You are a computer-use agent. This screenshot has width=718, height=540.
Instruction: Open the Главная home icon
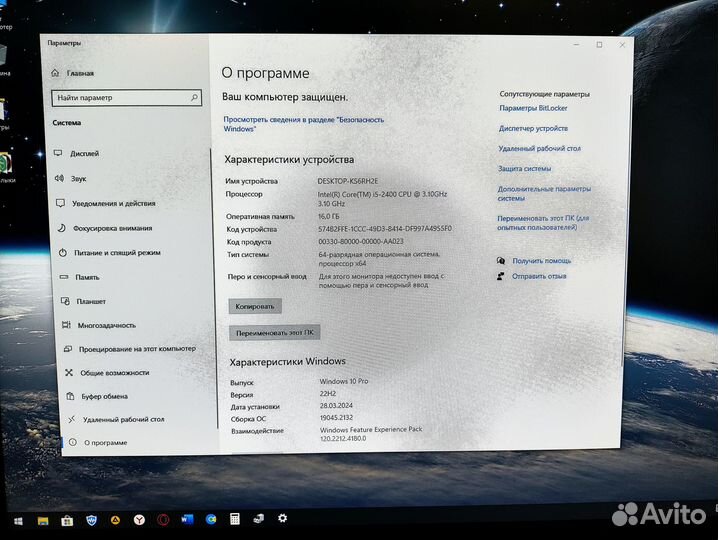tap(55, 73)
